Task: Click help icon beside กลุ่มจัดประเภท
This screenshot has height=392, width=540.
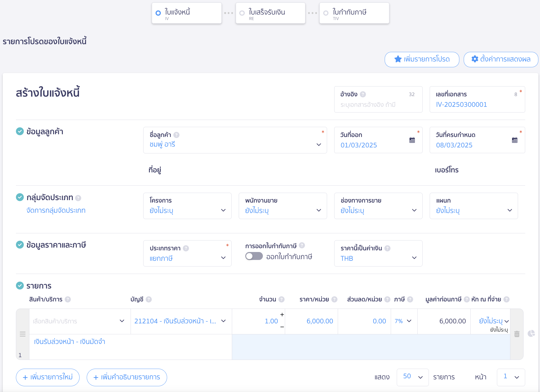Action: pos(78,198)
